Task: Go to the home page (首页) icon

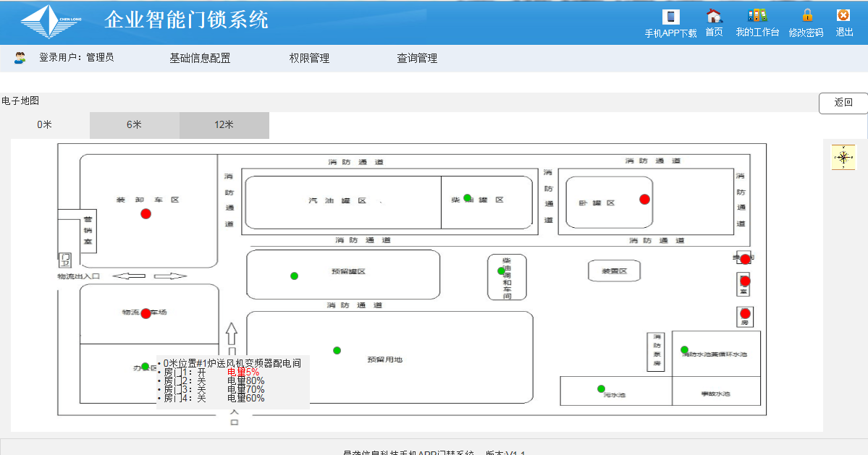Action: (714, 16)
